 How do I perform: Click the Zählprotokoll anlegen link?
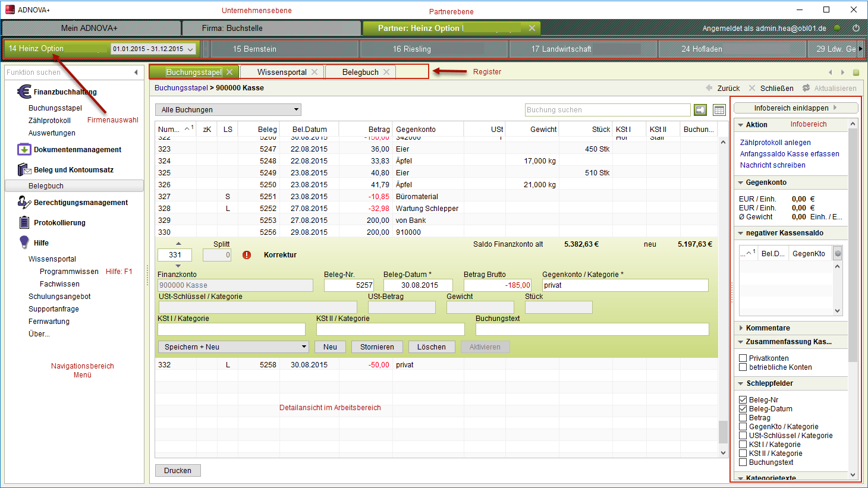[x=775, y=143]
